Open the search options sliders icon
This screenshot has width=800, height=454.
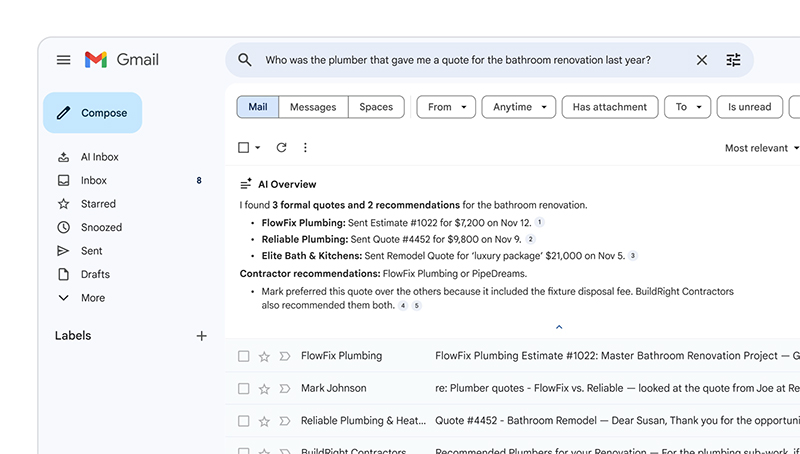point(733,60)
